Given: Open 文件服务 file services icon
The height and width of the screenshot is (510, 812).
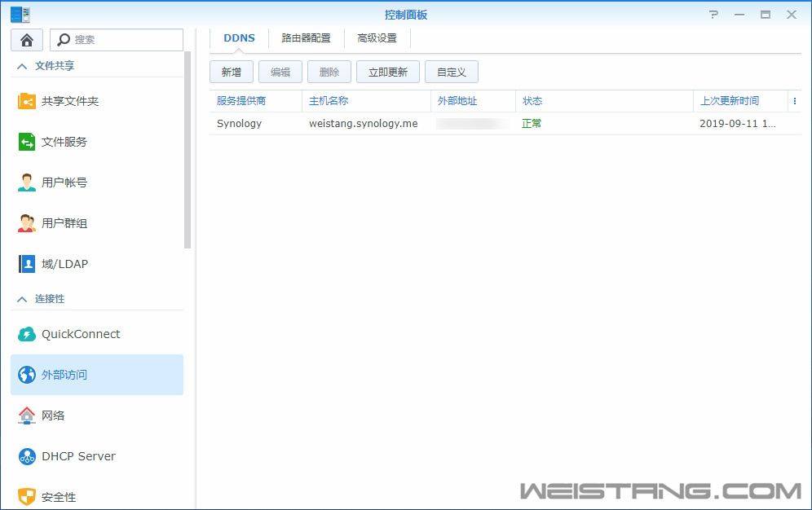Looking at the screenshot, I should coord(27,142).
